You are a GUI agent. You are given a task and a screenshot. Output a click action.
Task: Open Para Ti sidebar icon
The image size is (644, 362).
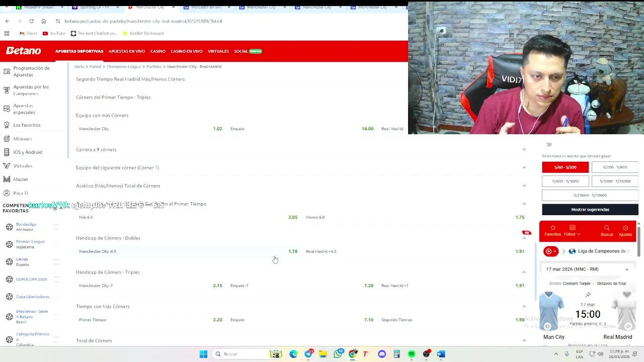point(7,193)
